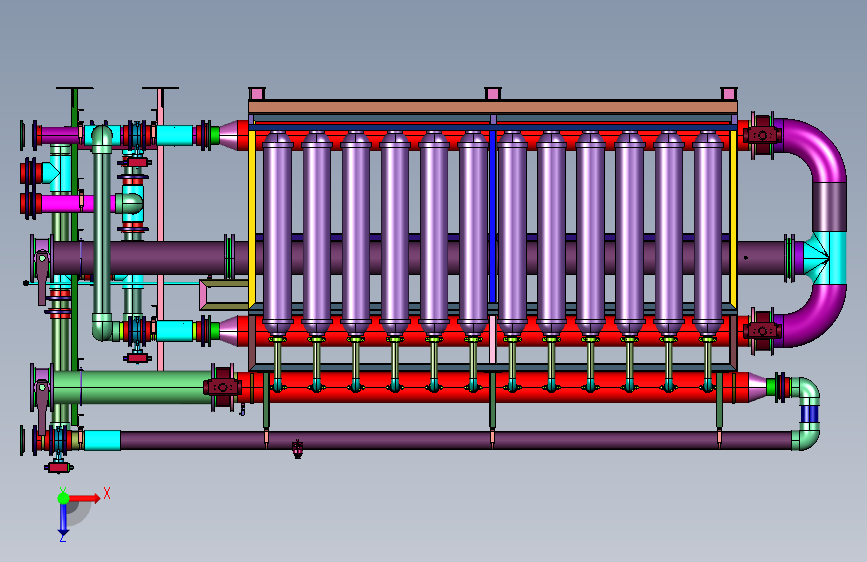Select the cyan segment on the upper left header

tap(174, 135)
